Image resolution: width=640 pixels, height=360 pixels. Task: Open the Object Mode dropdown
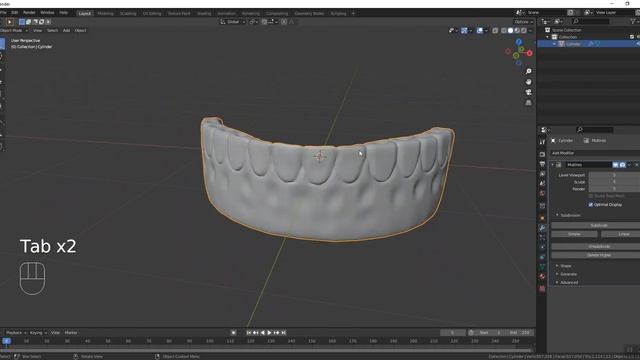(x=14, y=31)
